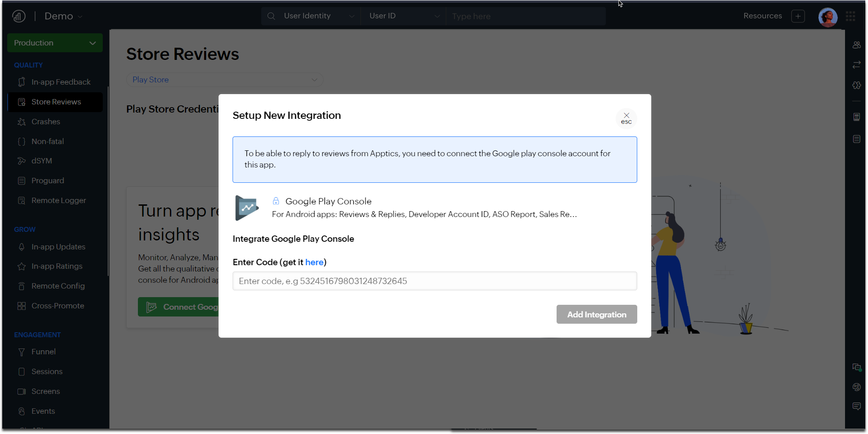This screenshot has height=434, width=868.
Task: Click the dSYM icon
Action: (21, 161)
